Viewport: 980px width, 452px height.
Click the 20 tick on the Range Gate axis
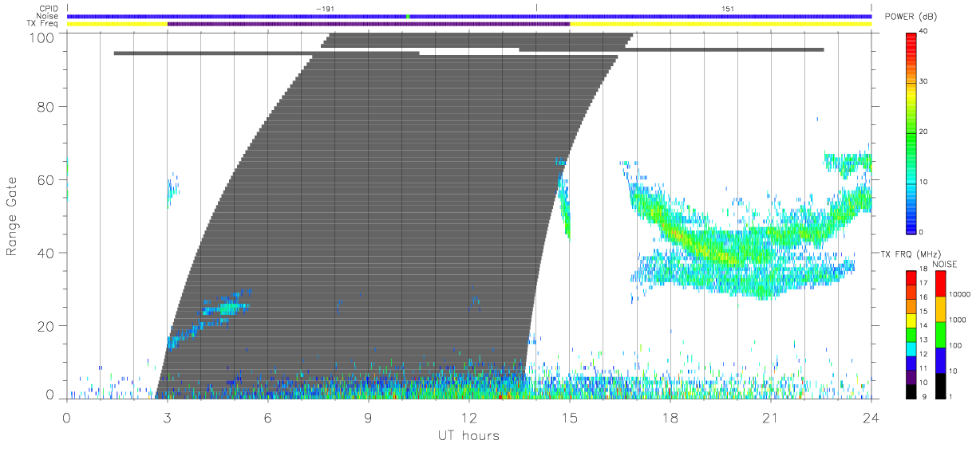(x=46, y=326)
